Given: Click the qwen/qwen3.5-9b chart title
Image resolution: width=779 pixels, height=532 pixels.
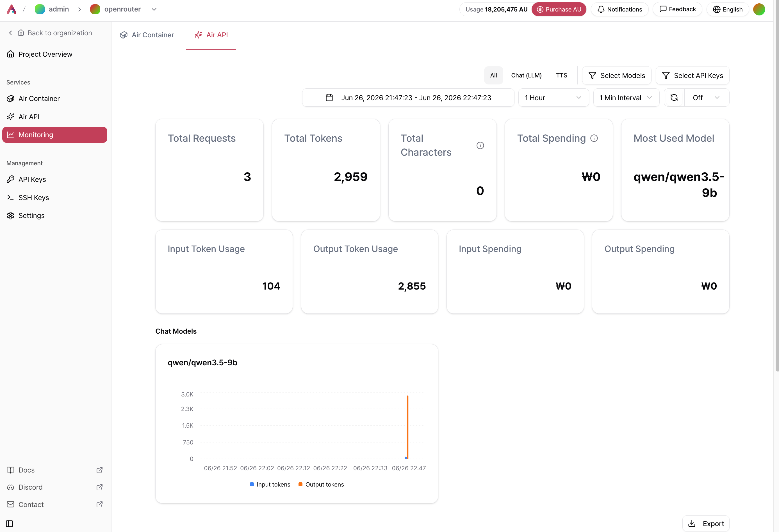Looking at the screenshot, I should point(202,363).
